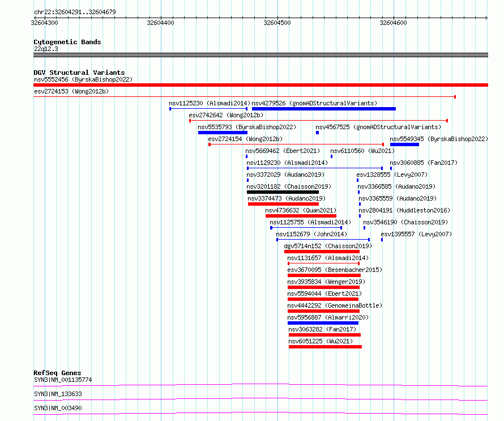
Task: Click the chr22:32604291..32604679 region label
Action: coord(75,12)
